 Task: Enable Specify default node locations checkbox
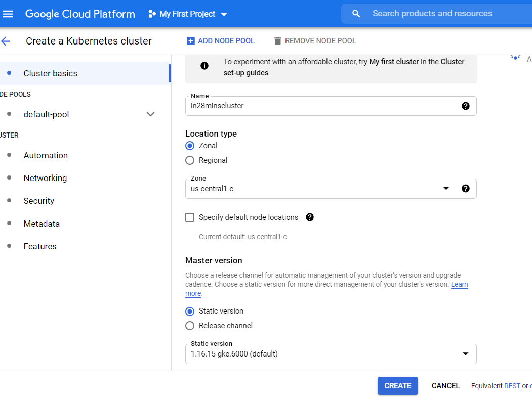[190, 217]
